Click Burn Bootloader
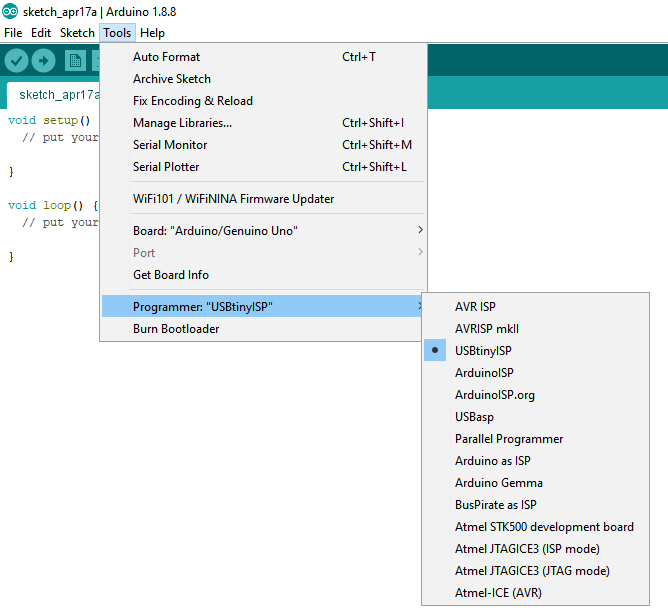Image resolution: width=668 pixels, height=612 pixels. click(x=262, y=329)
